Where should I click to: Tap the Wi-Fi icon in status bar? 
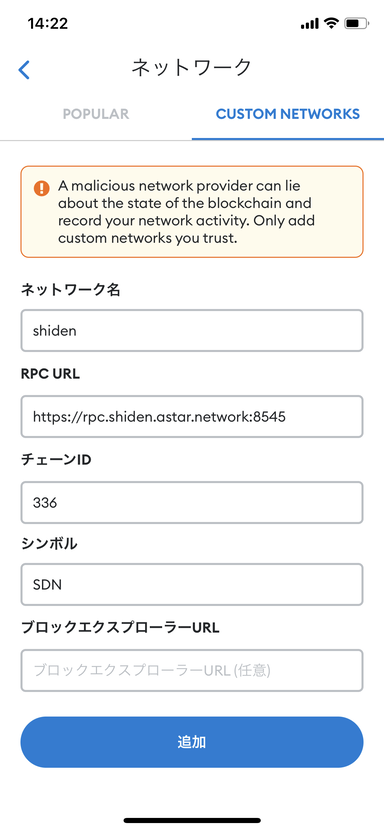click(332, 23)
